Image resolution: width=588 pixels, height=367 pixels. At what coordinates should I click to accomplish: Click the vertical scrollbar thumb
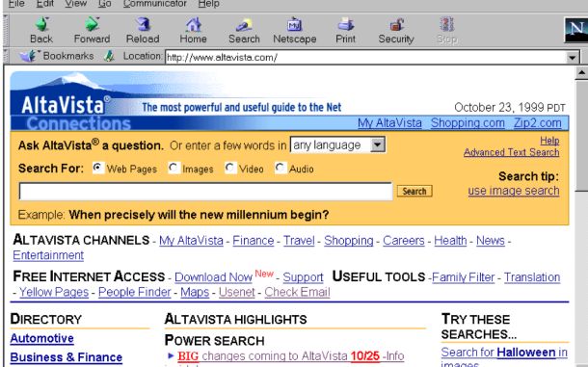(581, 135)
